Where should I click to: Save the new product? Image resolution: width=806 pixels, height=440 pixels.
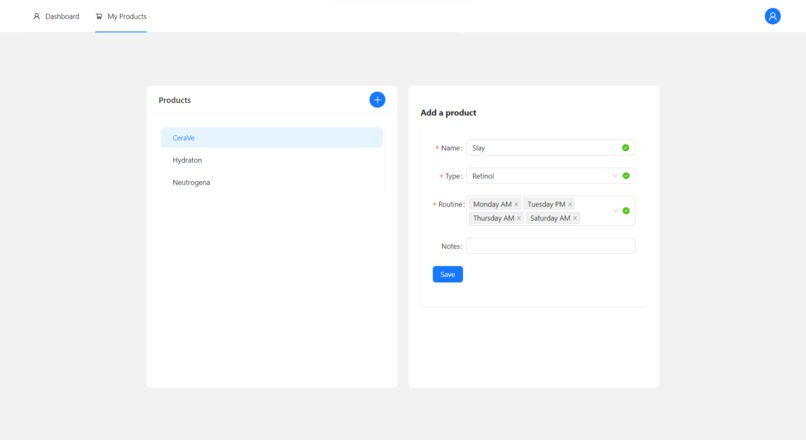pyautogui.click(x=448, y=274)
